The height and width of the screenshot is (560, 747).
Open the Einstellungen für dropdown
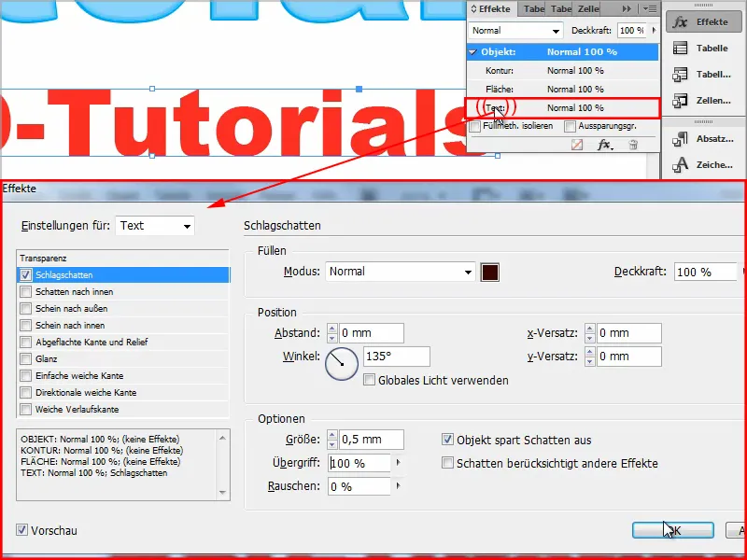[155, 226]
